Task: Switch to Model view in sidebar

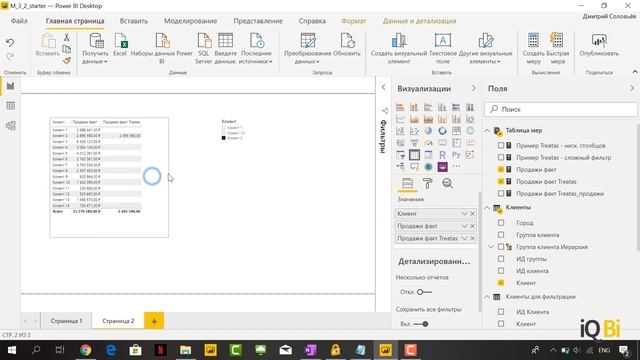Action: [11, 126]
